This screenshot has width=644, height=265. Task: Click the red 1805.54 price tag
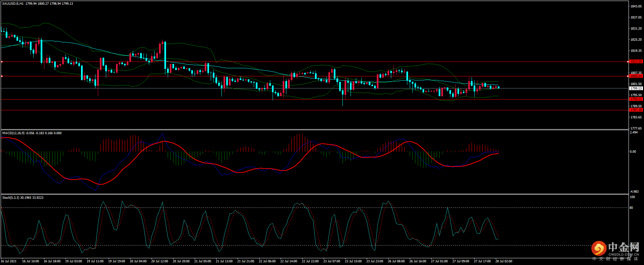tap(636, 76)
